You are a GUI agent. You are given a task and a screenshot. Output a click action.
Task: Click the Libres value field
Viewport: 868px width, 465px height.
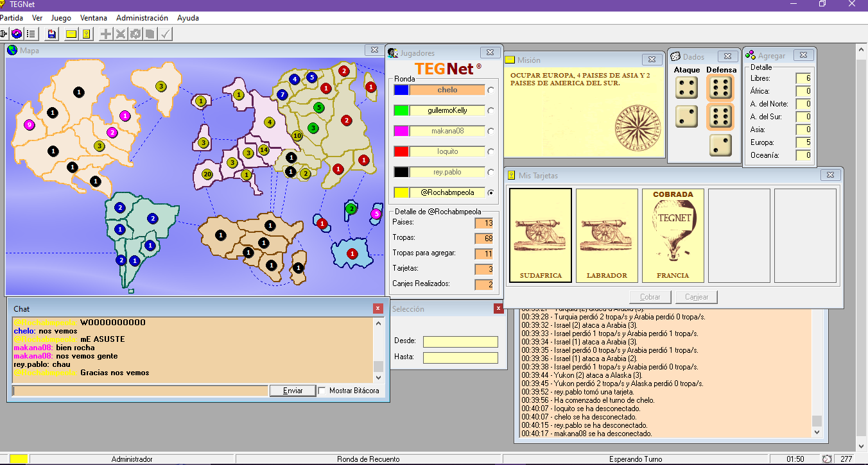(x=803, y=78)
